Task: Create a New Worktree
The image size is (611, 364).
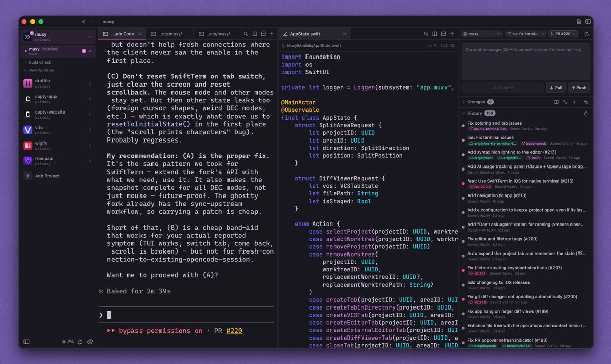Action: coord(39,70)
